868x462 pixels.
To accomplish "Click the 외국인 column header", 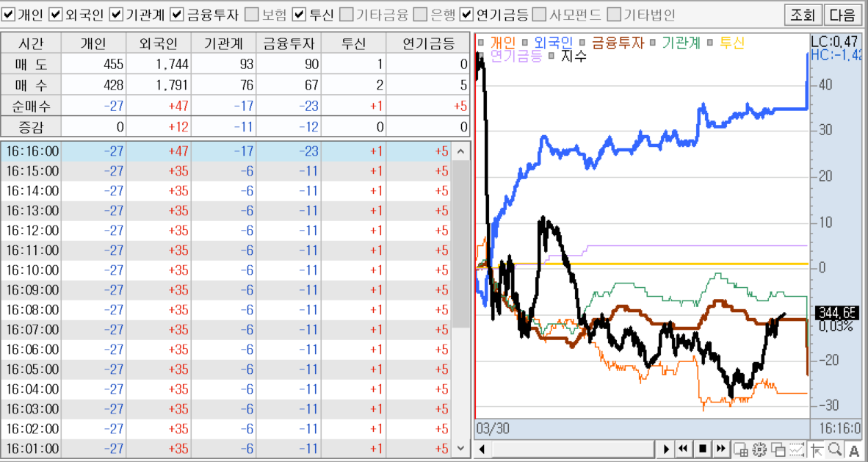I will coord(158,44).
